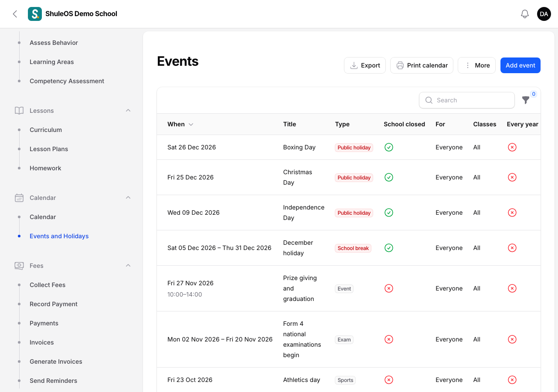The height and width of the screenshot is (392, 558).
Task: Click the filter funnel icon
Action: (526, 100)
